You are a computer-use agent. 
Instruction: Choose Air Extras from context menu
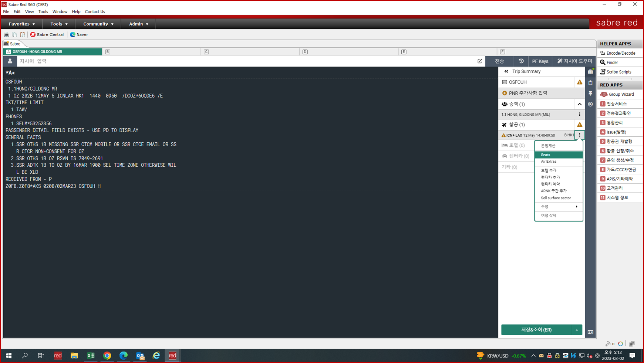pyautogui.click(x=559, y=162)
